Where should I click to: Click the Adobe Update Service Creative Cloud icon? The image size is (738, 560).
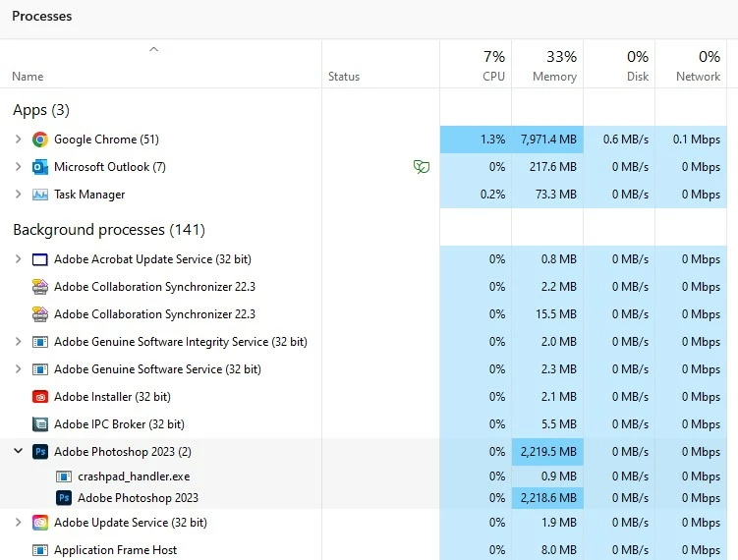pos(40,523)
